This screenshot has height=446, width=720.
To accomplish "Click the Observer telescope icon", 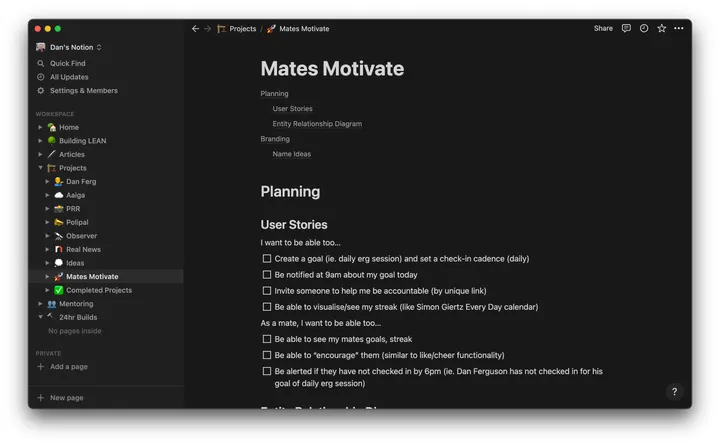I will pyautogui.click(x=58, y=236).
